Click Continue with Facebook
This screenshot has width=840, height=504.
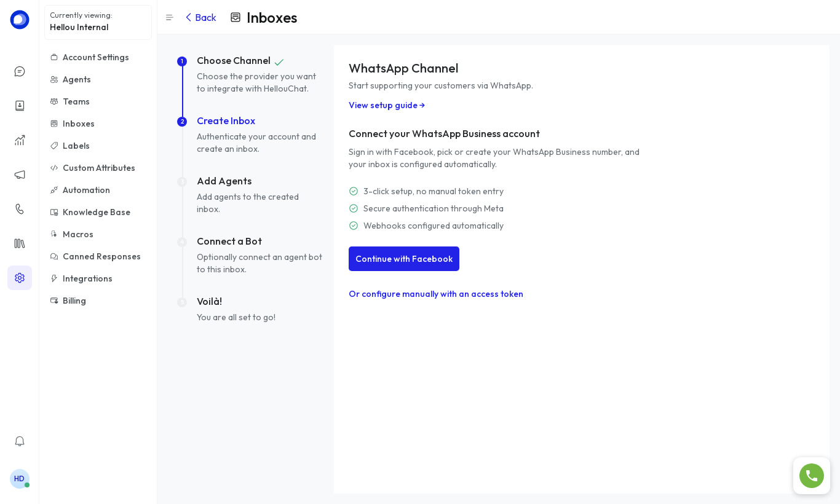[404, 259]
